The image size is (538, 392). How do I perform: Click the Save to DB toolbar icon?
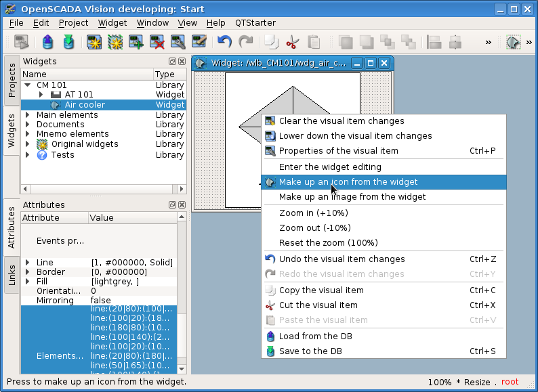pyautogui.click(x=68, y=42)
